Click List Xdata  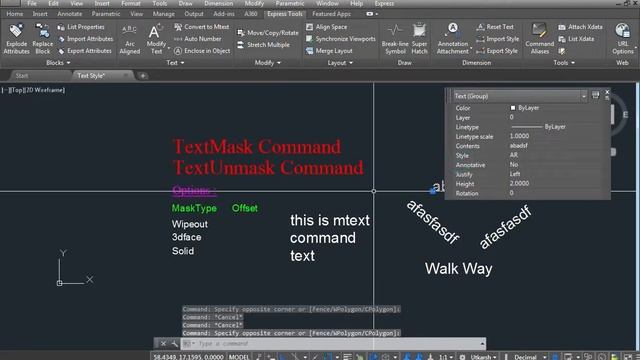[576, 39]
